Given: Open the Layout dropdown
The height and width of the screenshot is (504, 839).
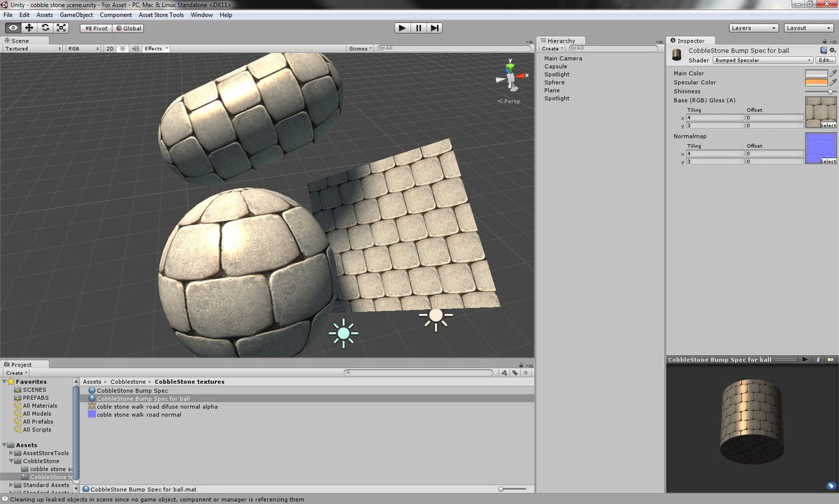Looking at the screenshot, I should pyautogui.click(x=808, y=27).
